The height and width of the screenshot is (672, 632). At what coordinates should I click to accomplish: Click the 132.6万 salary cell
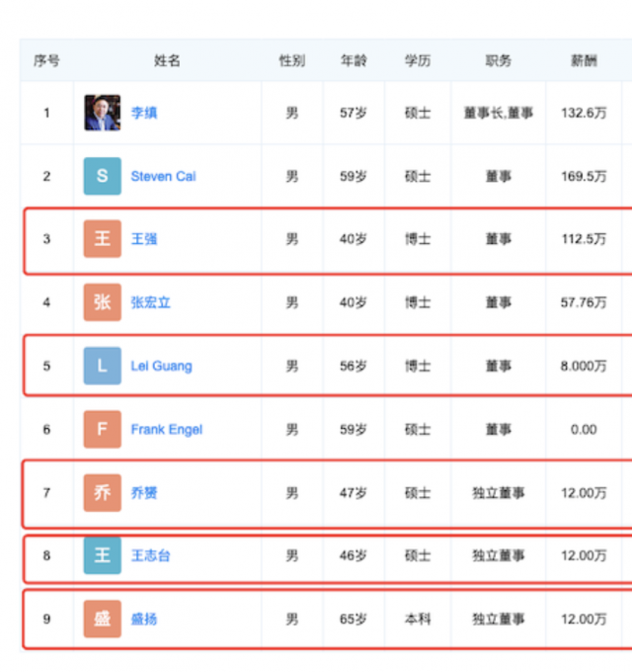(x=584, y=113)
